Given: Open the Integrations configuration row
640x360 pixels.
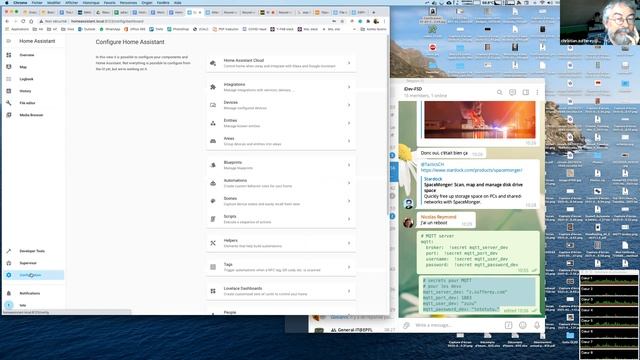Looking at the screenshot, I should [x=281, y=87].
